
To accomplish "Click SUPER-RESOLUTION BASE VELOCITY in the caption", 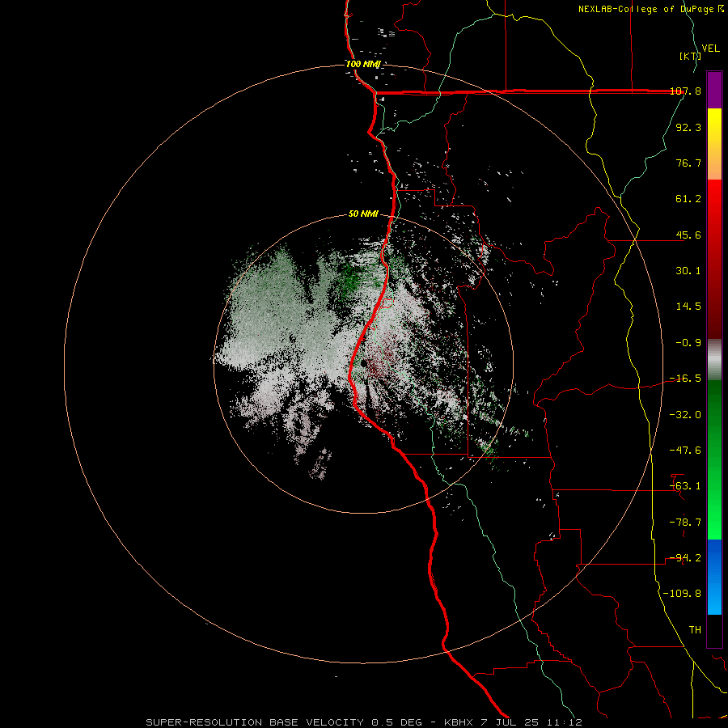I will (256, 722).
